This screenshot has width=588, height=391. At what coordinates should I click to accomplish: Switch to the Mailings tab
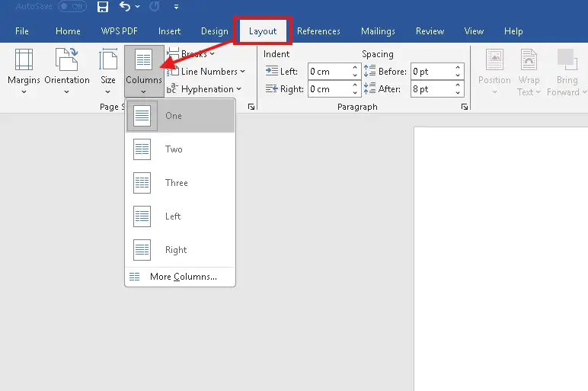pos(378,31)
